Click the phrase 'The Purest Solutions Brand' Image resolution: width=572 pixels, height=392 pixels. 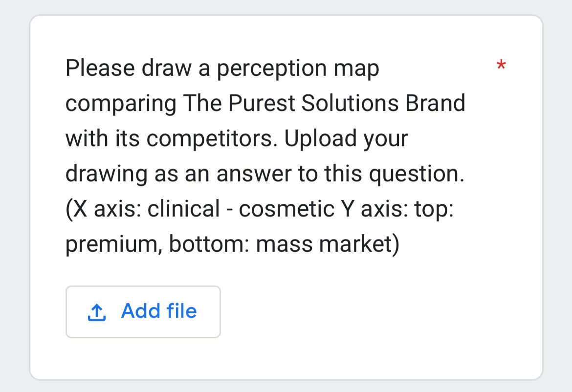tap(324, 103)
